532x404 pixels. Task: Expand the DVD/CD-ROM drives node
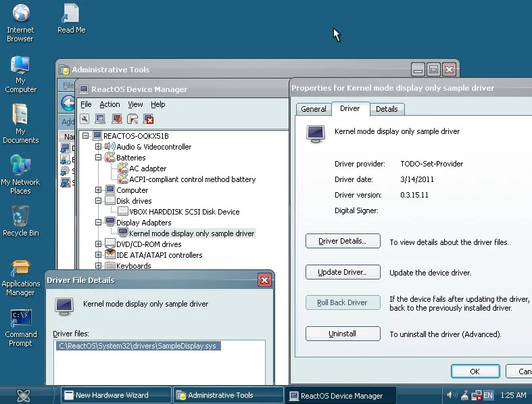pyautogui.click(x=99, y=244)
